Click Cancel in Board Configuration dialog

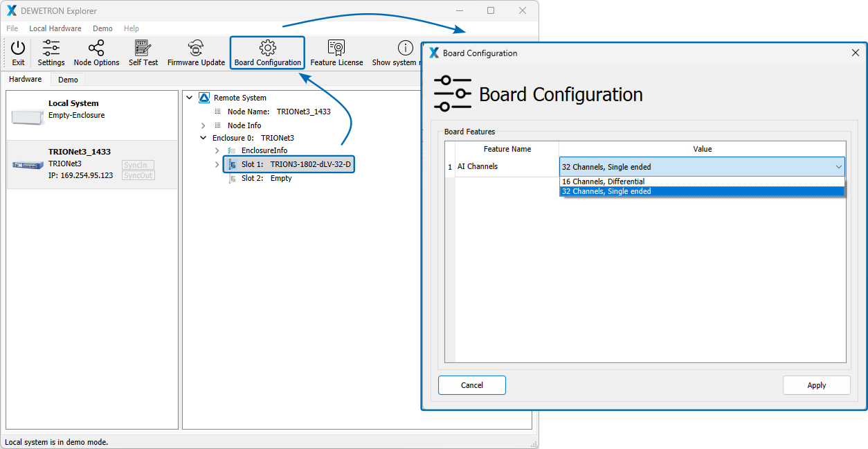[x=472, y=385]
